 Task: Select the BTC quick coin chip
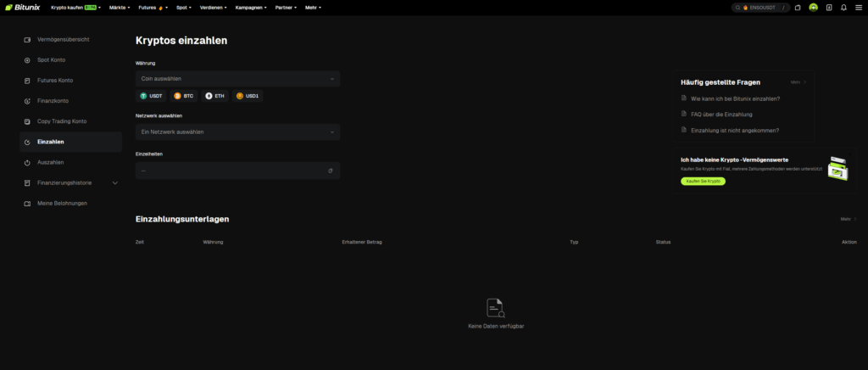(183, 96)
